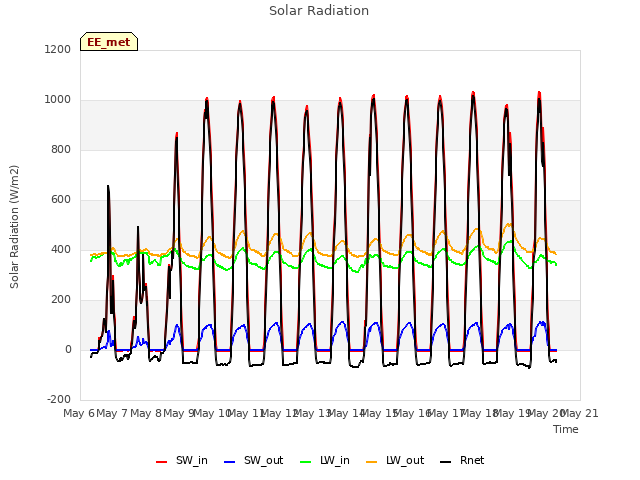The image size is (640, 480).
Task: Click the May 13 x-axis label
Action: pyautogui.click(x=312, y=413)
